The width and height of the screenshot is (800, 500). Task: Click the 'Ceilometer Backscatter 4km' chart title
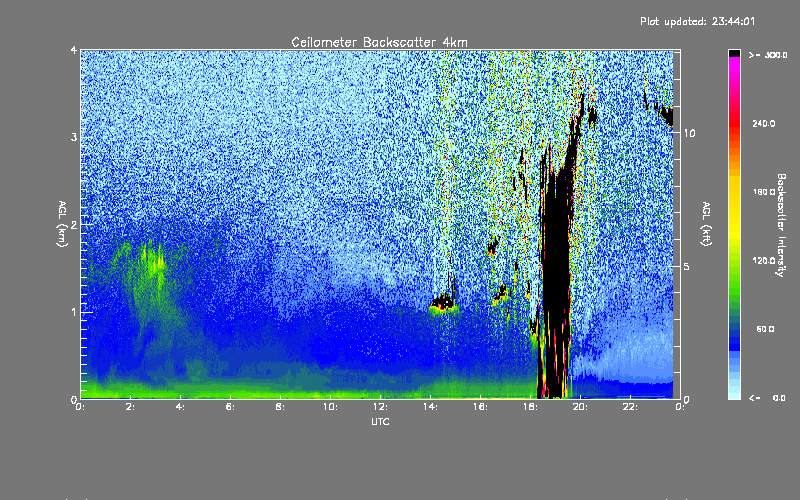tap(379, 42)
